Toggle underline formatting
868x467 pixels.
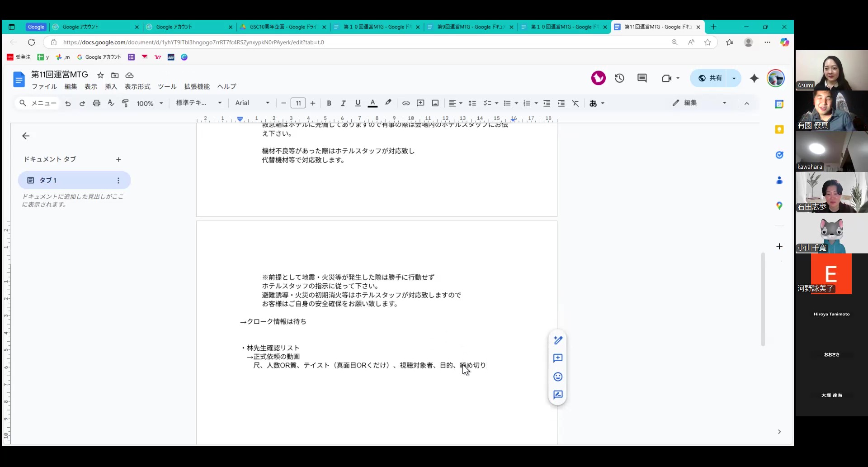(x=358, y=103)
